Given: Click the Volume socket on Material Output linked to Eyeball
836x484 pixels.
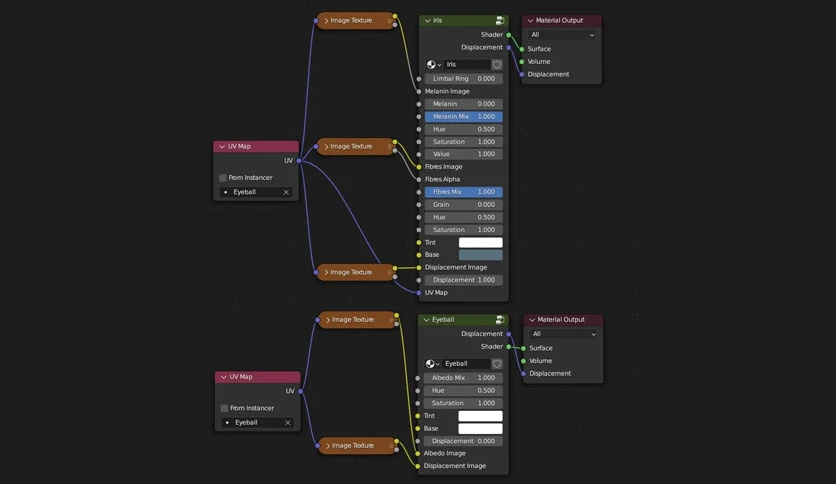Looking at the screenshot, I should [524, 361].
